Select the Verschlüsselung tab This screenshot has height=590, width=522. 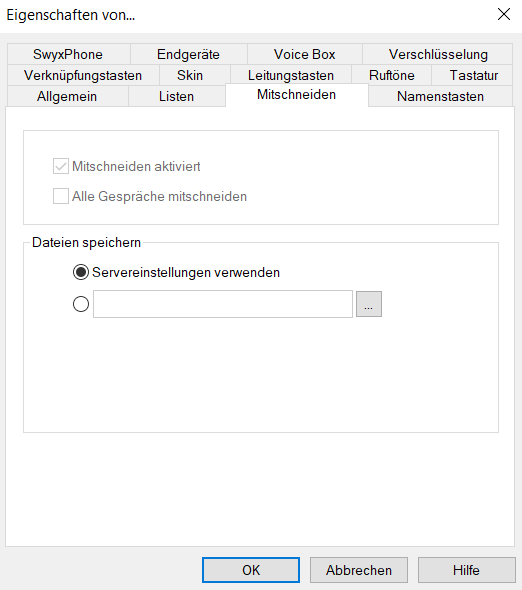tap(438, 54)
